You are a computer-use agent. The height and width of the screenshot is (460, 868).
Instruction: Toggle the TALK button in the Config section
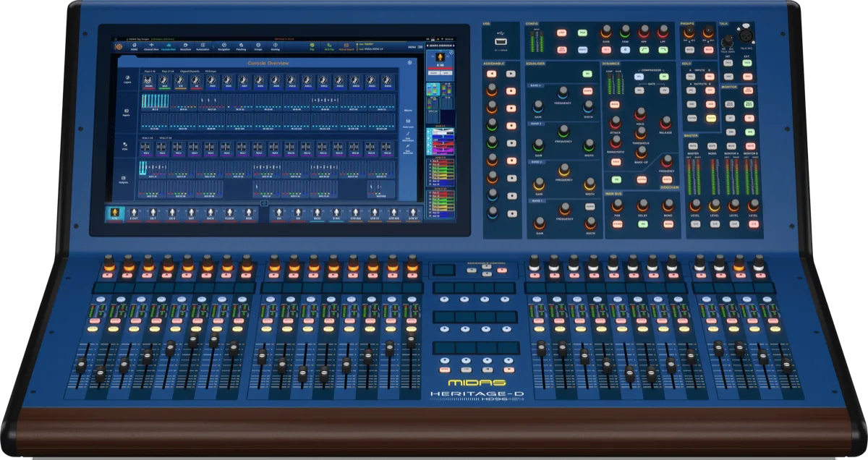tap(582, 33)
